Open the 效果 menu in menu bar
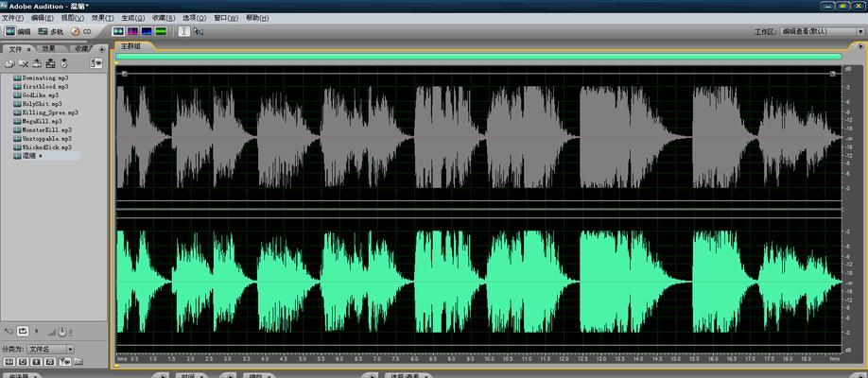 pyautogui.click(x=102, y=18)
